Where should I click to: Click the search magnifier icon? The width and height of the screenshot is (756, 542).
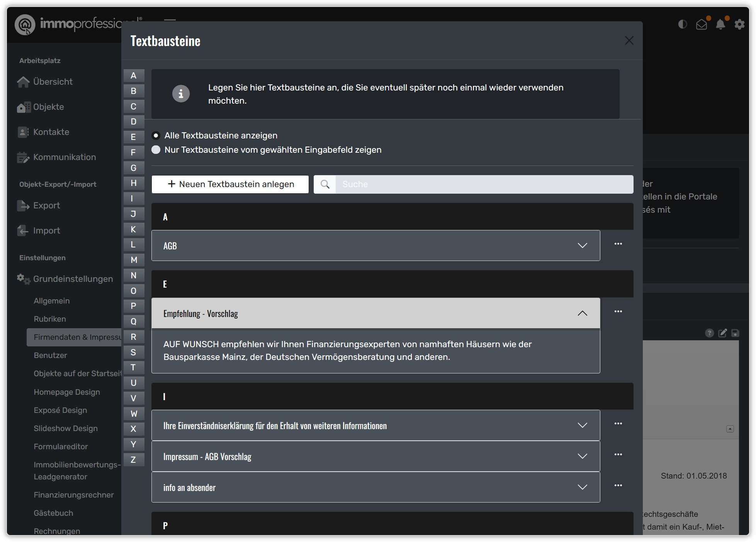[x=325, y=184]
